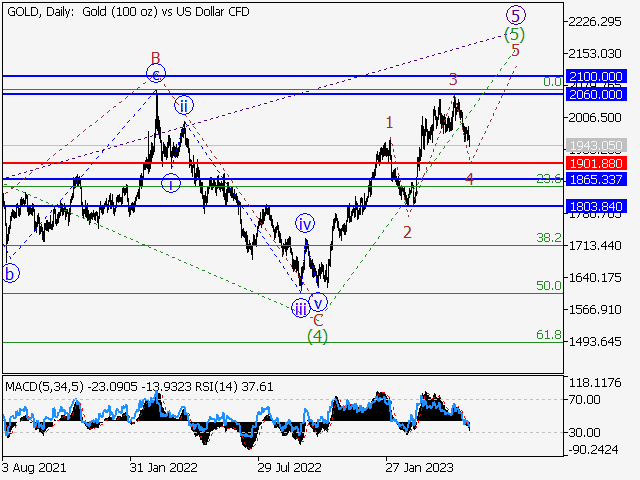
Task: Select the Fibonacci 0.0 level label
Action: [552, 82]
